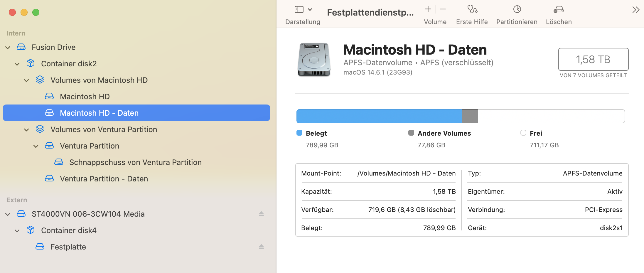Run Erste Hilfe stethoscope icon
The width and height of the screenshot is (644, 273).
(472, 9)
